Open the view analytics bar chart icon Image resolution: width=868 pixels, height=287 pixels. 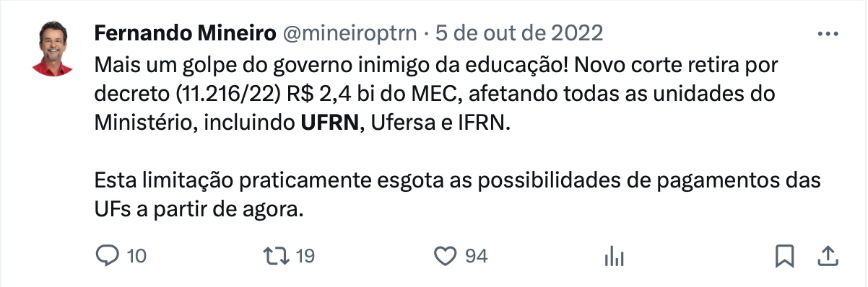click(614, 255)
